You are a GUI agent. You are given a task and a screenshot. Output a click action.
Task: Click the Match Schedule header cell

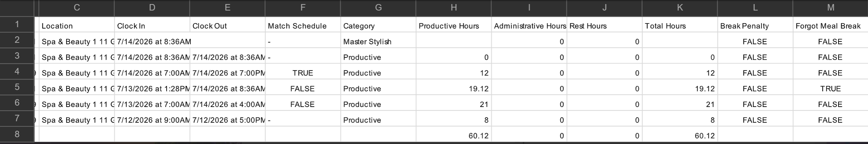click(303, 26)
